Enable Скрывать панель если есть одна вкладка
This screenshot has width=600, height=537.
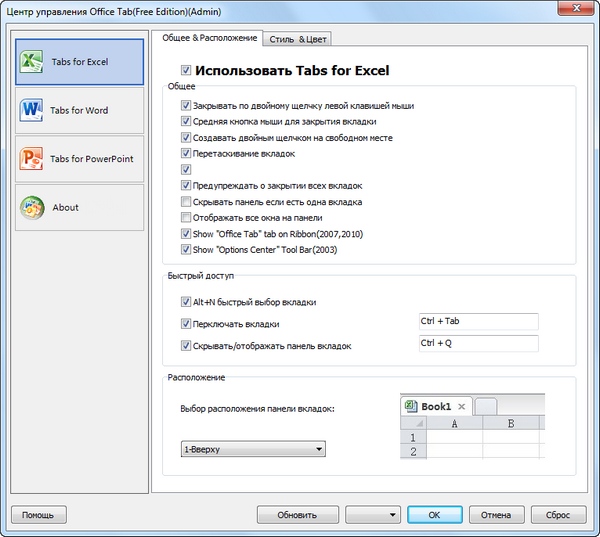186,202
